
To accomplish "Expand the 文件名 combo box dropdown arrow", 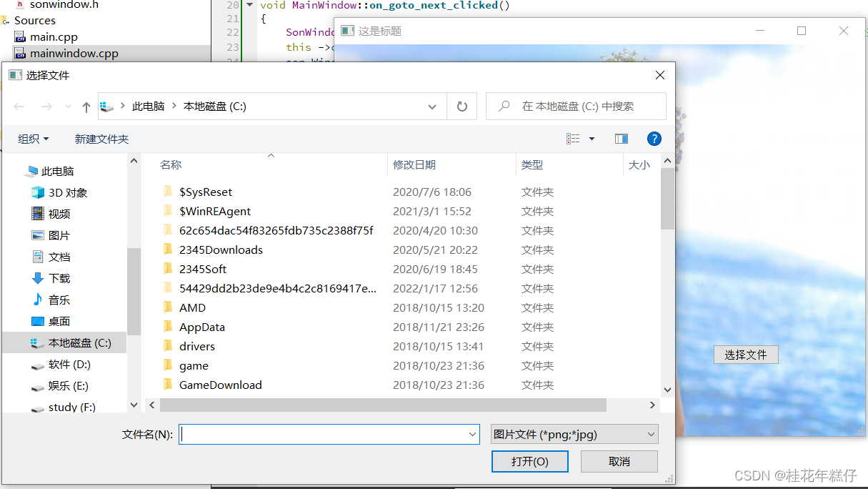I will (473, 434).
